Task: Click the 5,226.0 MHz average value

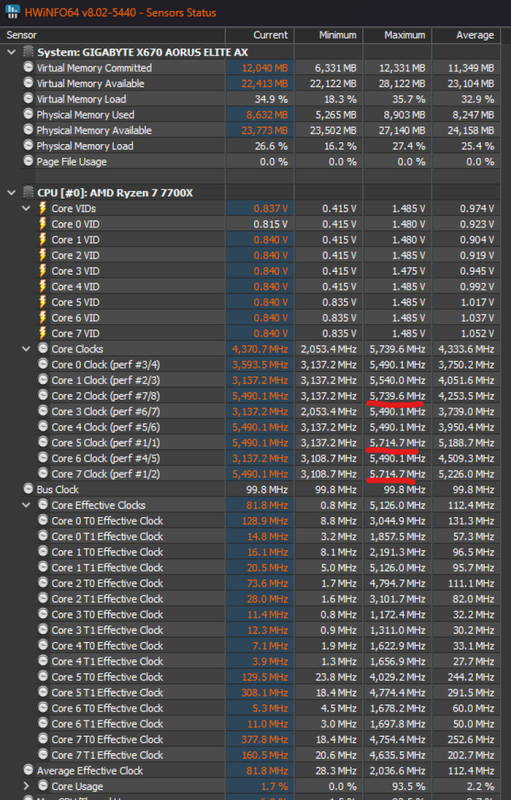Action: tap(466, 474)
